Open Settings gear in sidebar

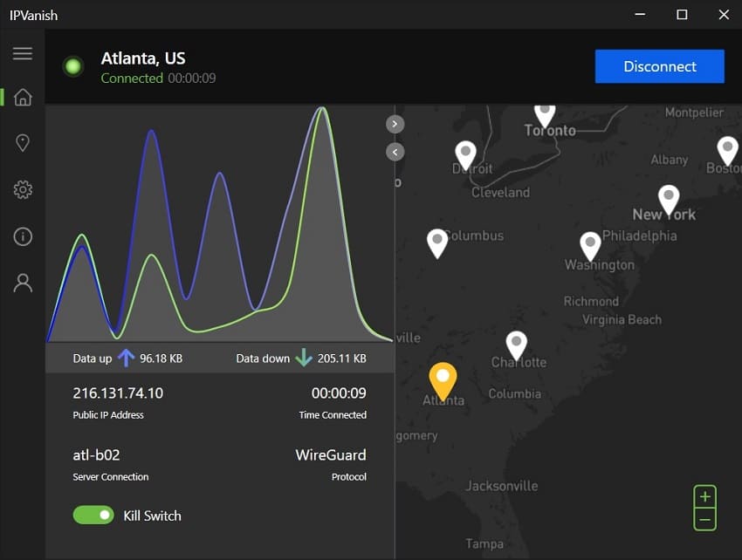coord(23,189)
